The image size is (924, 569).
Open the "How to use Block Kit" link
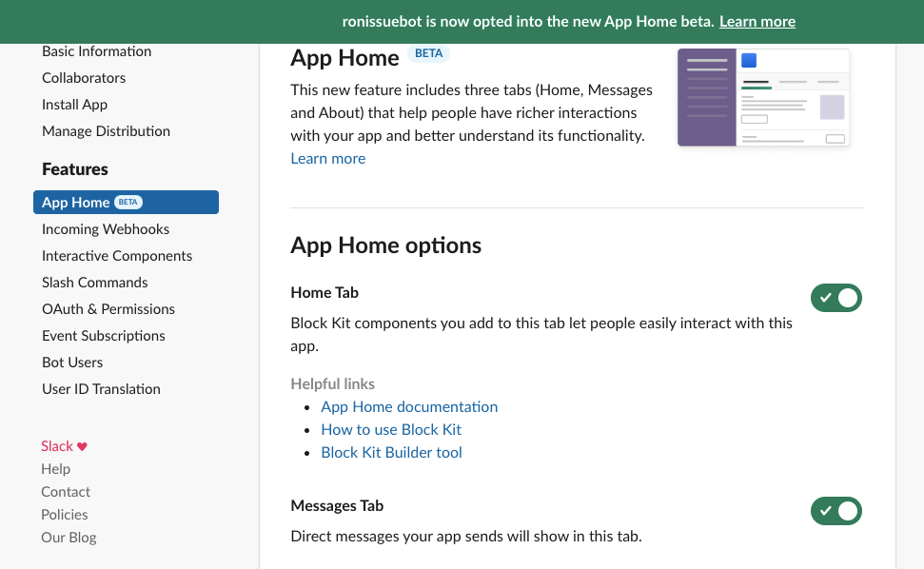point(391,429)
